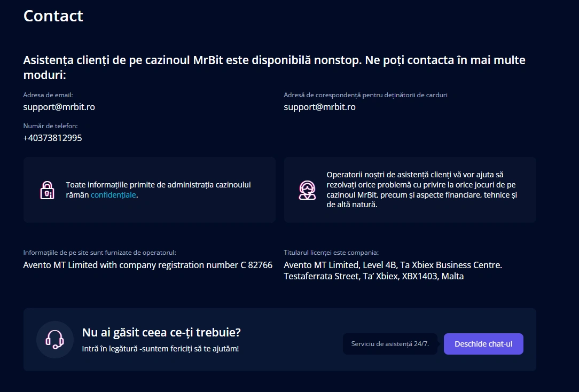This screenshot has height=392, width=579.
Task: Click the headphones icon beside 'Nu ai găsit'
Action: pyautogui.click(x=54, y=340)
